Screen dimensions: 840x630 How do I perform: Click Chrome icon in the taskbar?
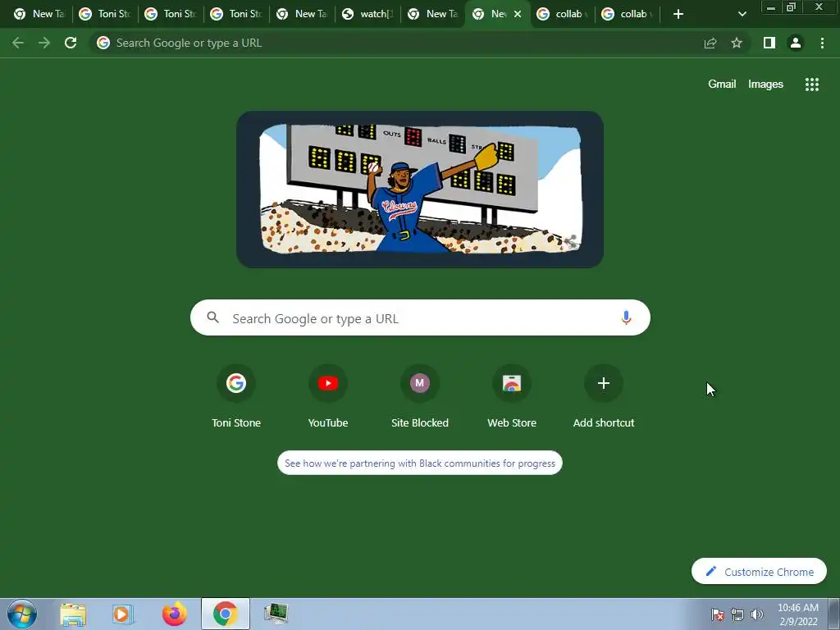click(x=226, y=614)
